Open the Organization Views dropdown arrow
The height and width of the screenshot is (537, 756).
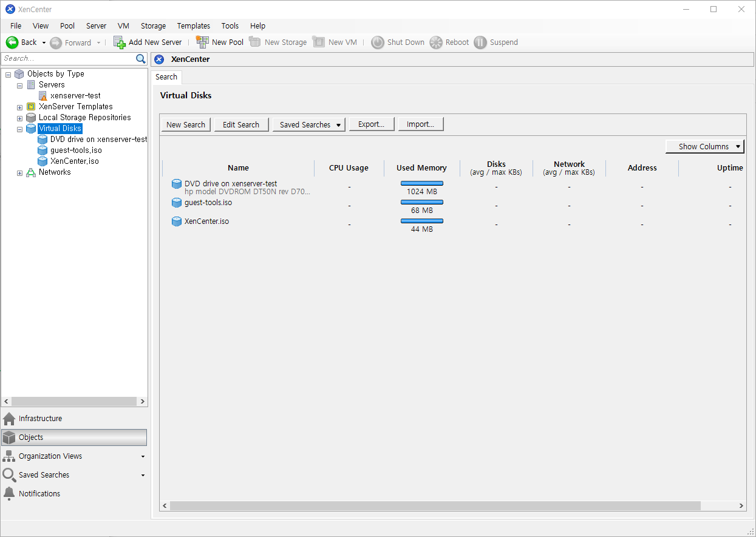(143, 456)
